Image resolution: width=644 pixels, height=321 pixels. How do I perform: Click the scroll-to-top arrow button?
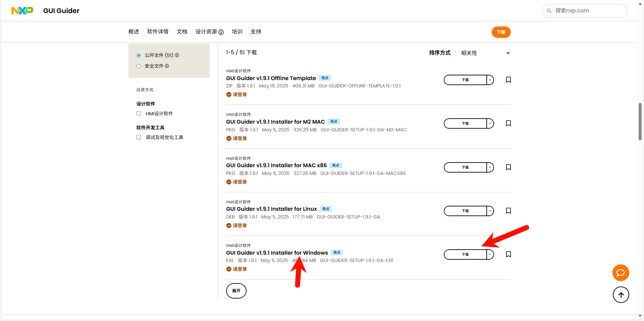(x=621, y=295)
